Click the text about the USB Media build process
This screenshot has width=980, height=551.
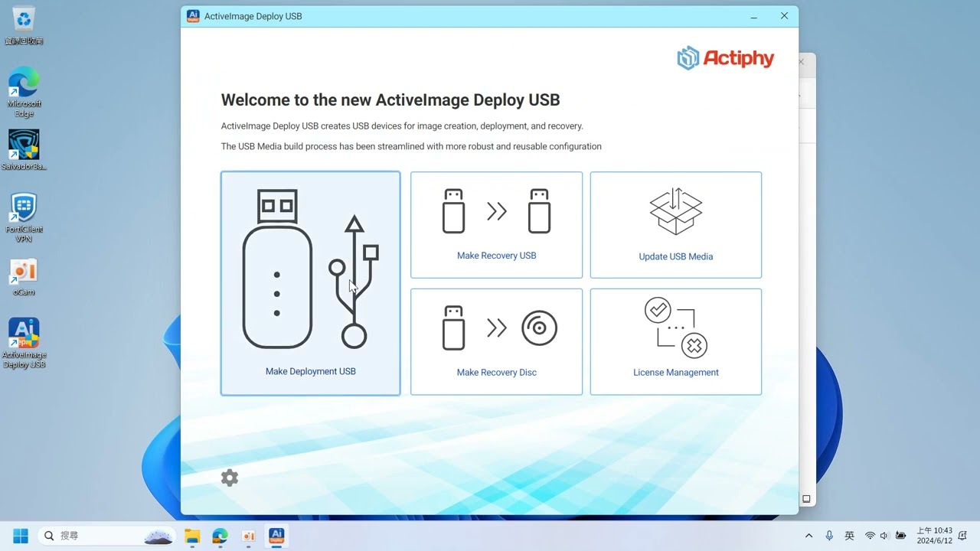[x=411, y=146]
